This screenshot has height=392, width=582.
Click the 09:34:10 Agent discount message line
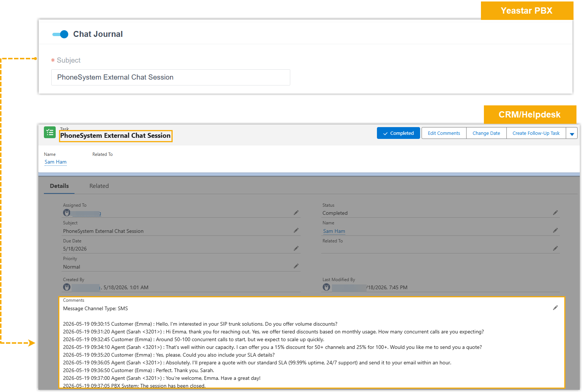click(x=273, y=347)
